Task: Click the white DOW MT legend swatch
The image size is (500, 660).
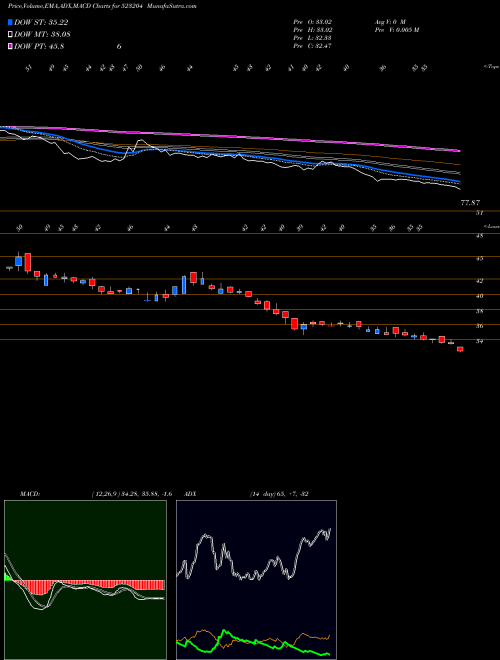Action: [11, 35]
